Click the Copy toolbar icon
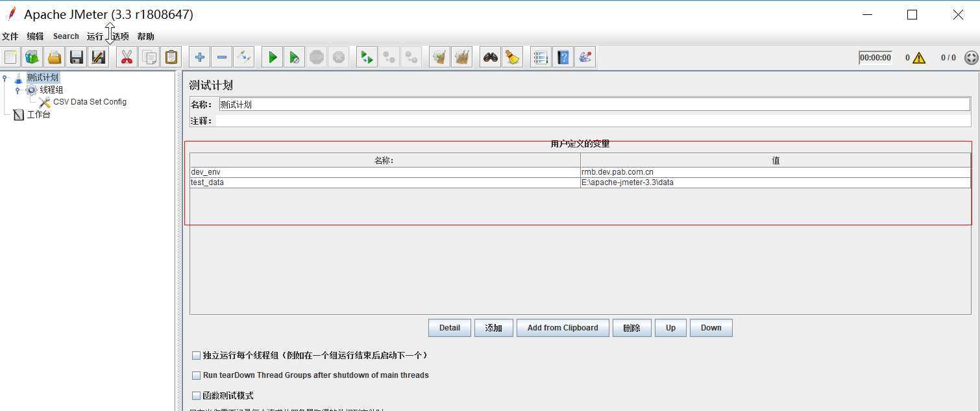The image size is (980, 411). tap(149, 57)
